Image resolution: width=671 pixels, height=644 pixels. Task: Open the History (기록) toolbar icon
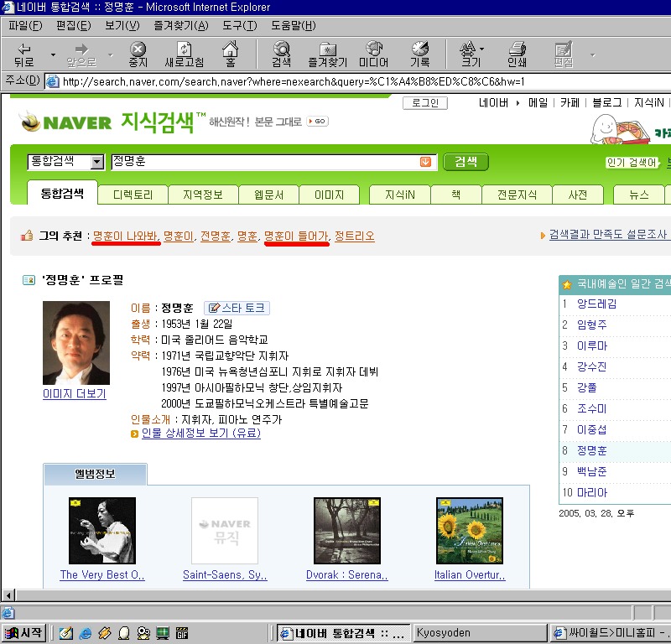(x=420, y=55)
